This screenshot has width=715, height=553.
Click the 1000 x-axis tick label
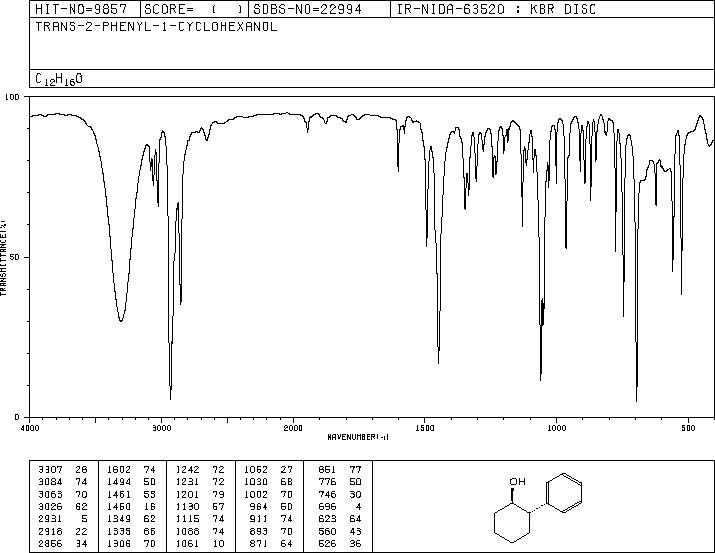tap(557, 428)
